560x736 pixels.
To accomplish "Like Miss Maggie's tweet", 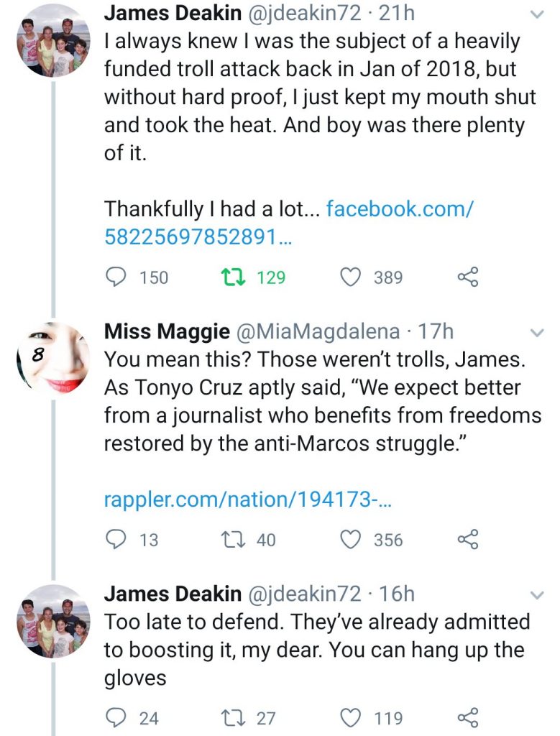I will coord(350,539).
